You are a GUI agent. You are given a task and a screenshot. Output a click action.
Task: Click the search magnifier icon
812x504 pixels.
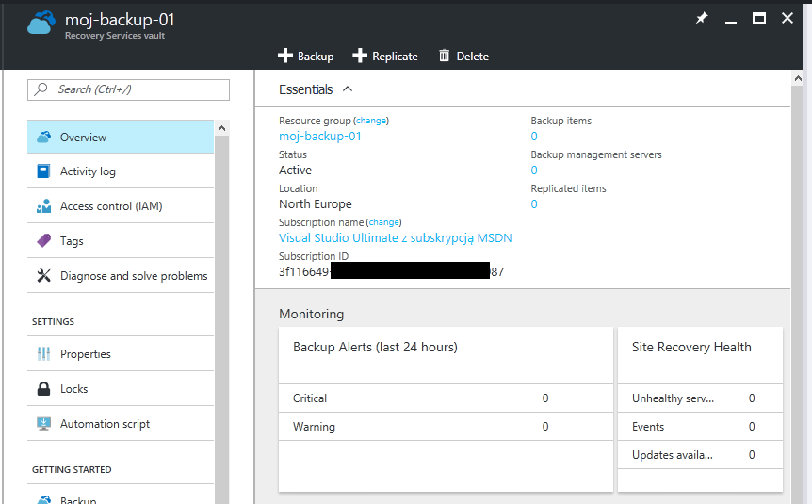(x=41, y=89)
